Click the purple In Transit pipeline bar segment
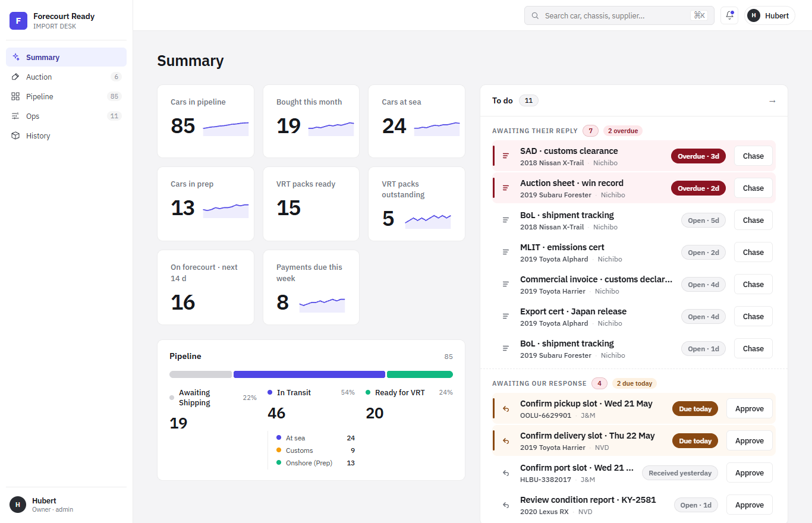The image size is (812, 523). pos(309,374)
